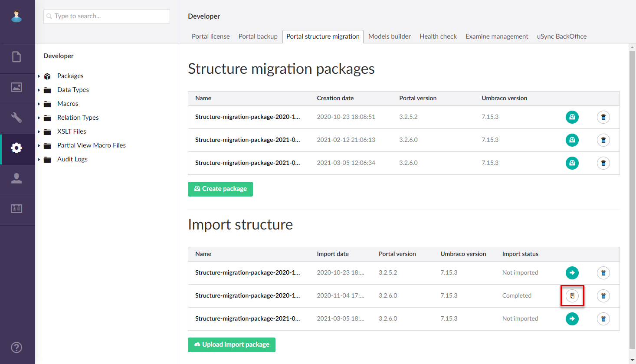Click the Create package button
The image size is (636, 364).
point(220,189)
